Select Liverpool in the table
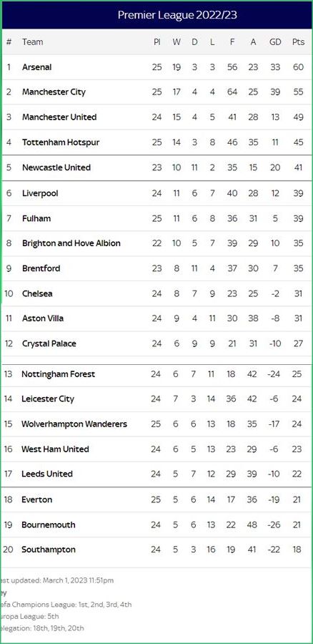 pyautogui.click(x=40, y=193)
